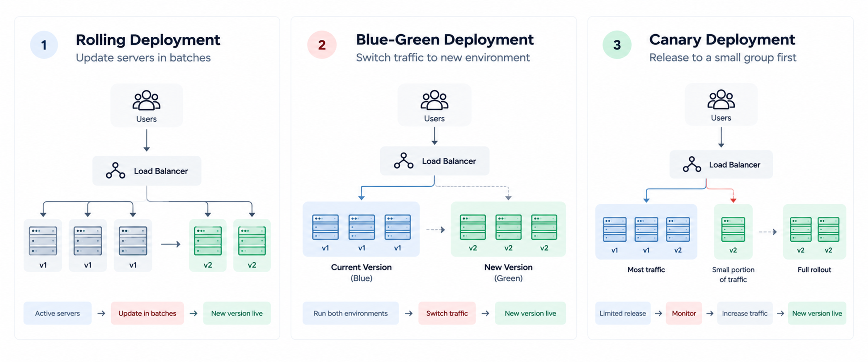This screenshot has height=362, width=868.
Task: Click the Active servers step box
Action: [x=58, y=313]
